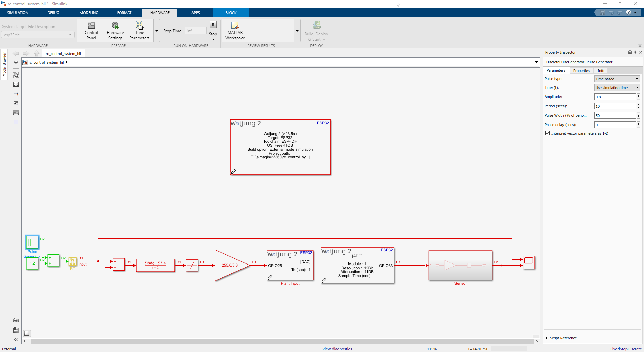Select the Waijung 2 ESP32 setup block
Image resolution: width=644 pixels, height=352 pixels.
[x=280, y=147]
